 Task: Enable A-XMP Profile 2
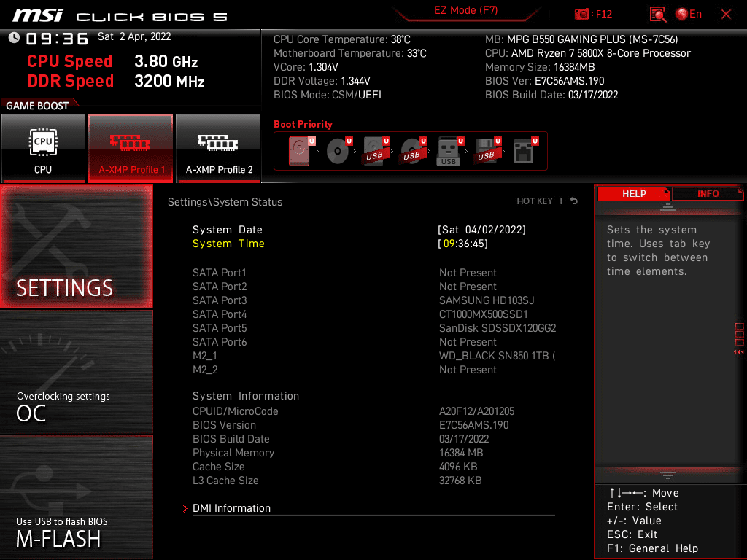click(218, 148)
